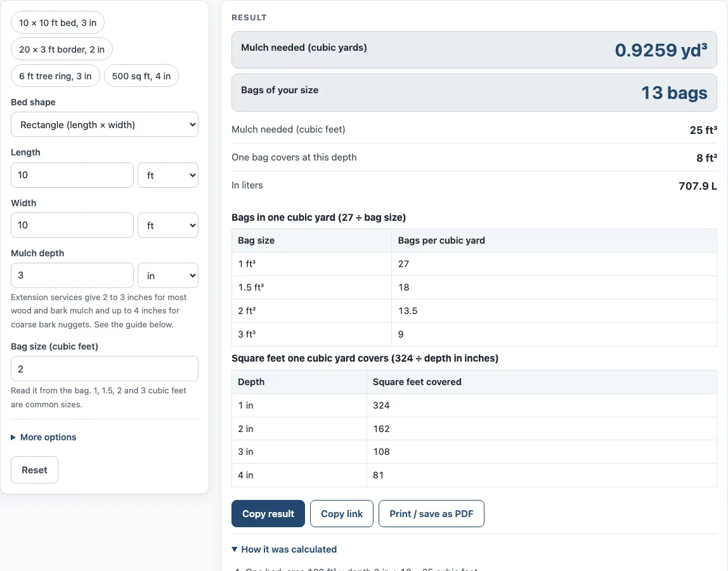The image size is (728, 571).
Task: Open the Bed shape dropdown
Action: [x=105, y=124]
